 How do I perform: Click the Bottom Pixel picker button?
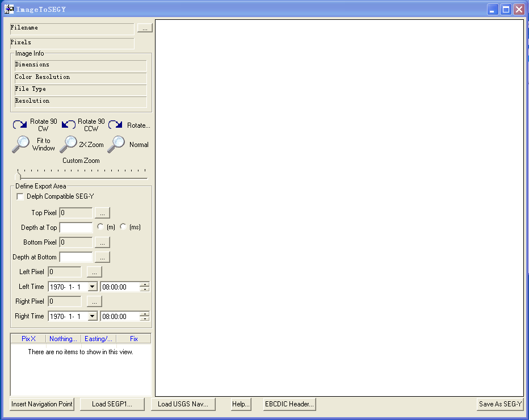(102, 242)
